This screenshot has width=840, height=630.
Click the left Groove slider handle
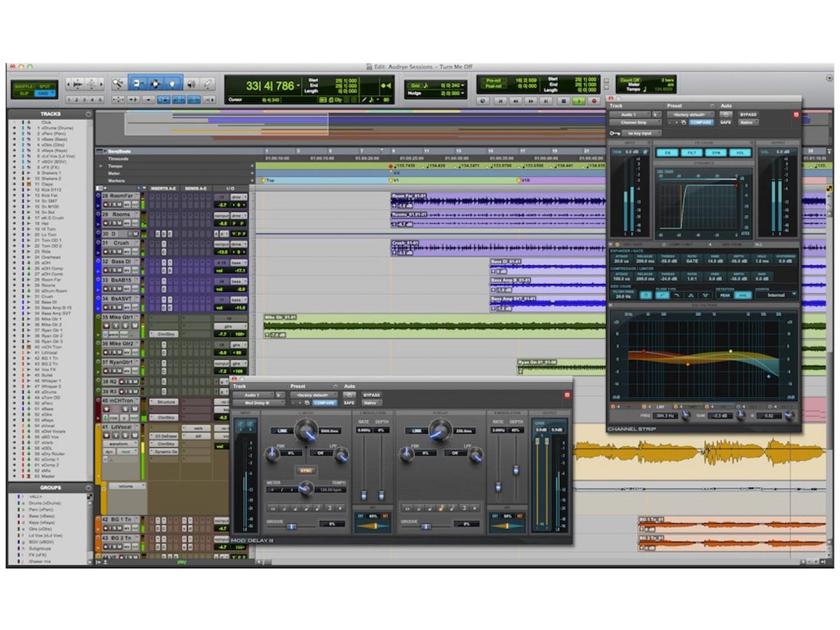coord(291,526)
